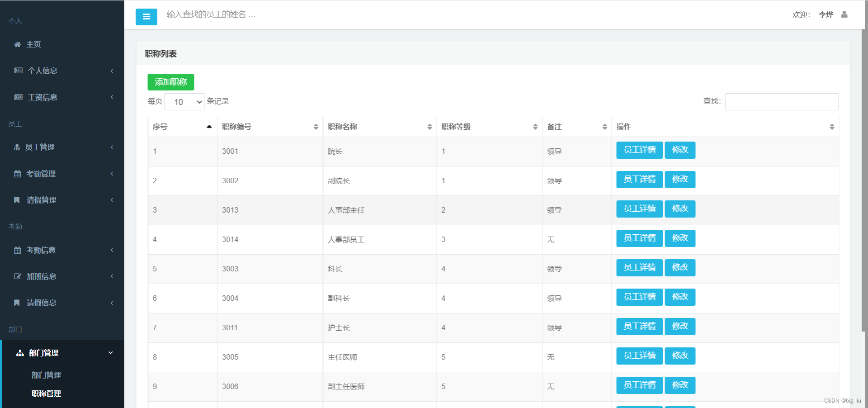The height and width of the screenshot is (408, 868).
Task: Click the 加班信息 edit icon
Action: pyautogui.click(x=18, y=276)
